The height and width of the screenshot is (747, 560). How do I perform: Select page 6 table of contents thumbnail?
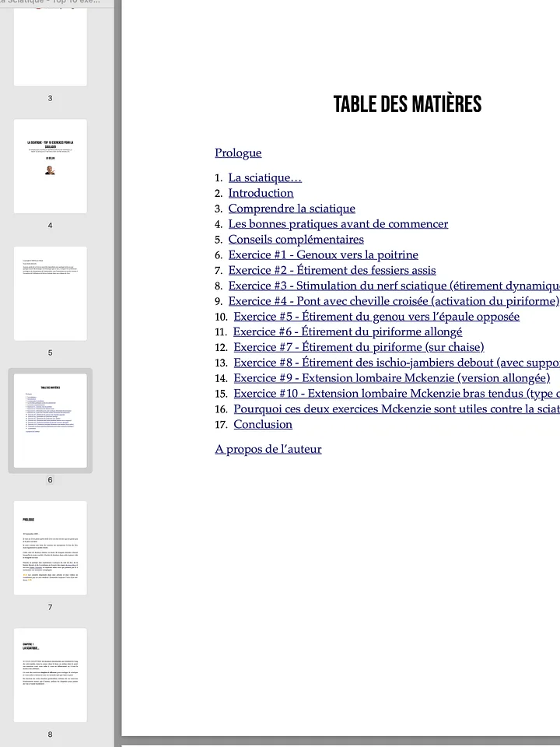[51, 421]
